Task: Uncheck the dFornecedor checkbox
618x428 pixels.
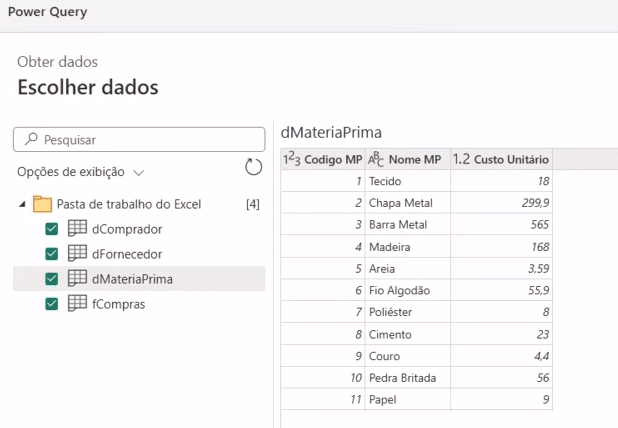Action: [52, 254]
